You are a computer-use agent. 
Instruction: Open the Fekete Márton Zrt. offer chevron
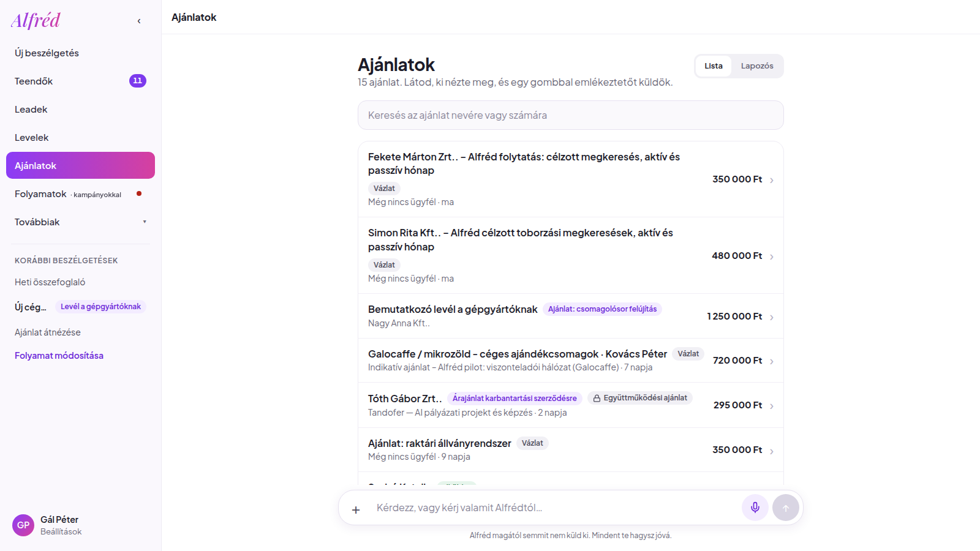click(x=772, y=180)
